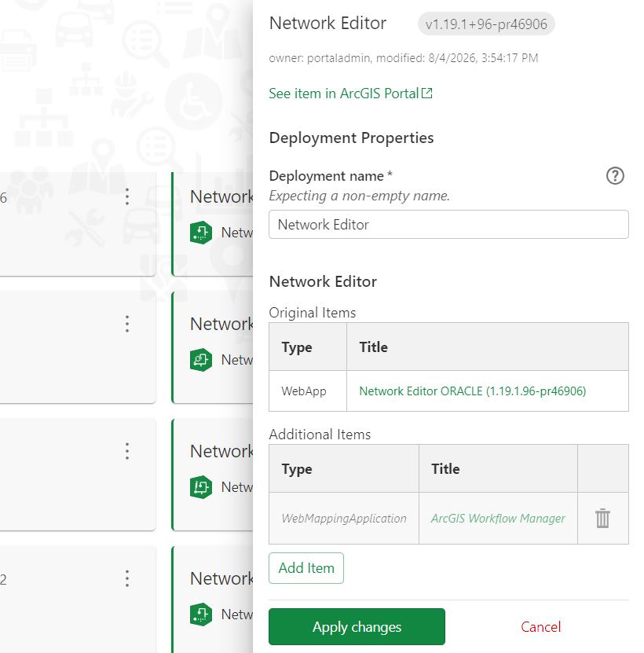Image resolution: width=644 pixels, height=653 pixels.
Task: Click the Original Items label
Action: (313, 313)
